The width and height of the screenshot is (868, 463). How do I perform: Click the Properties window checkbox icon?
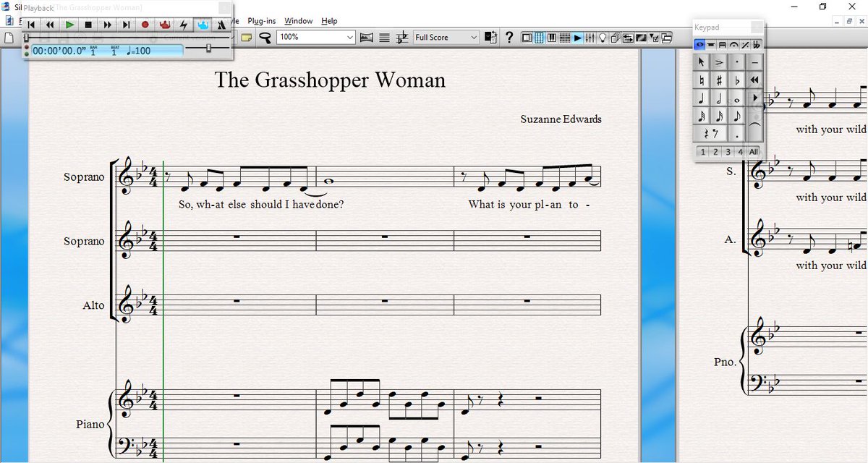point(654,38)
